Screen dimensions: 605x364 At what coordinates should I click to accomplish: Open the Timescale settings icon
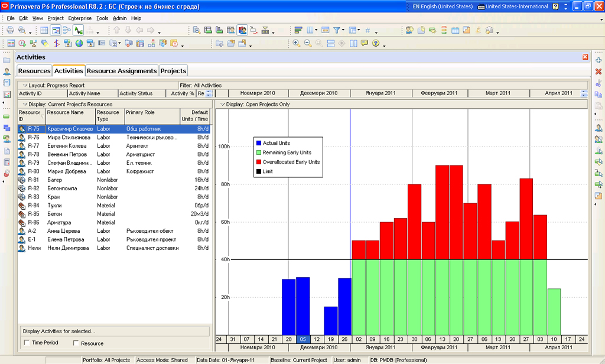[x=325, y=30]
